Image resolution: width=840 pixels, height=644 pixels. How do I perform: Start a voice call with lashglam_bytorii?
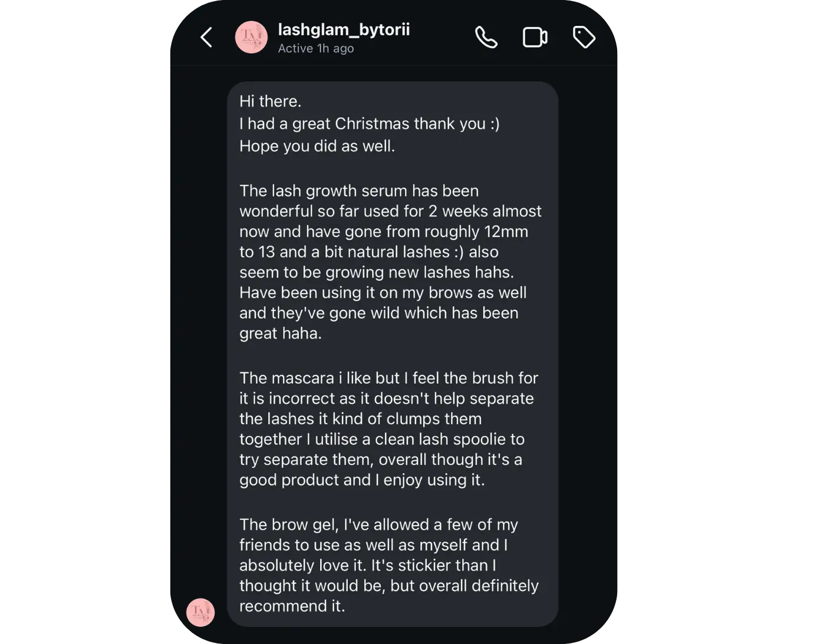click(486, 38)
